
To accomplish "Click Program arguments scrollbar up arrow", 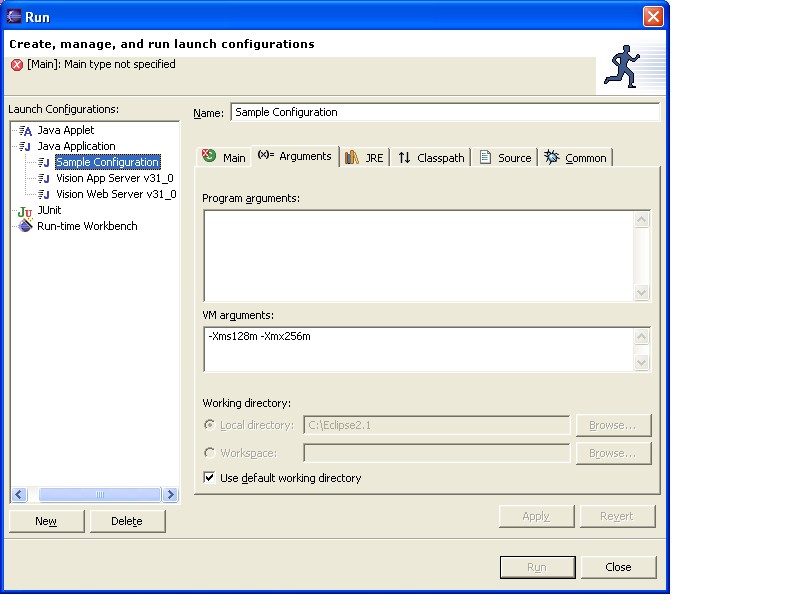I will pyautogui.click(x=642, y=219).
